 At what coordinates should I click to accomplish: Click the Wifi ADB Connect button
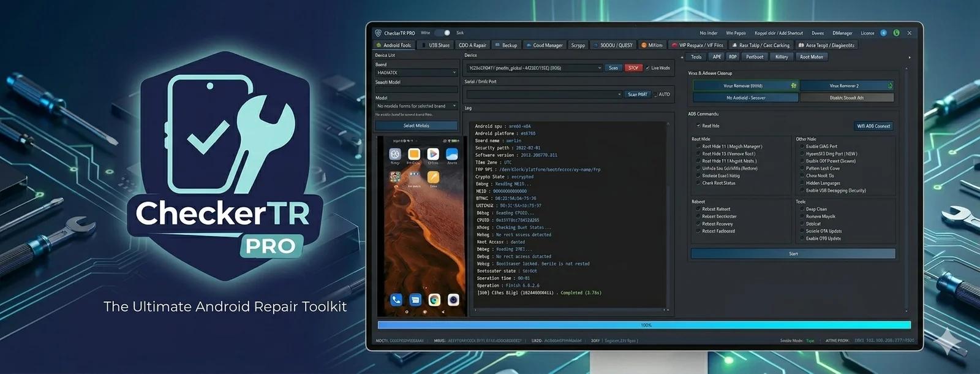(873, 126)
